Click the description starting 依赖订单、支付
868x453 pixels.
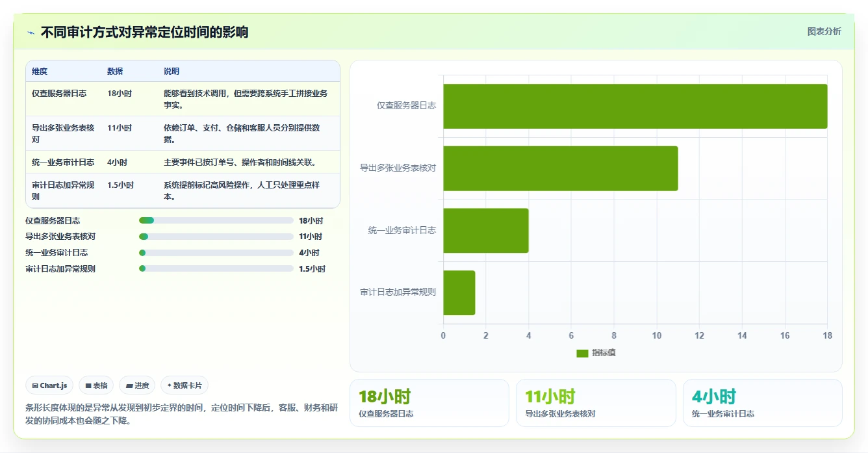click(x=242, y=133)
